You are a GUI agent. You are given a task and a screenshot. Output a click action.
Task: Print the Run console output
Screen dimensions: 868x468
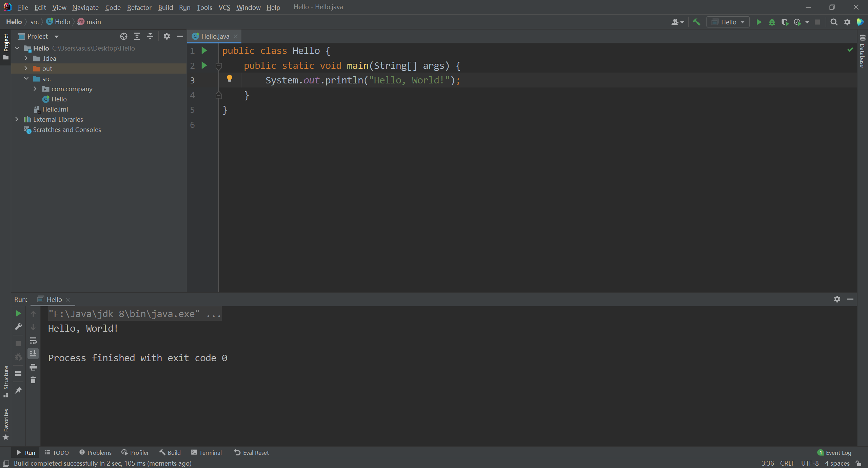point(33,367)
